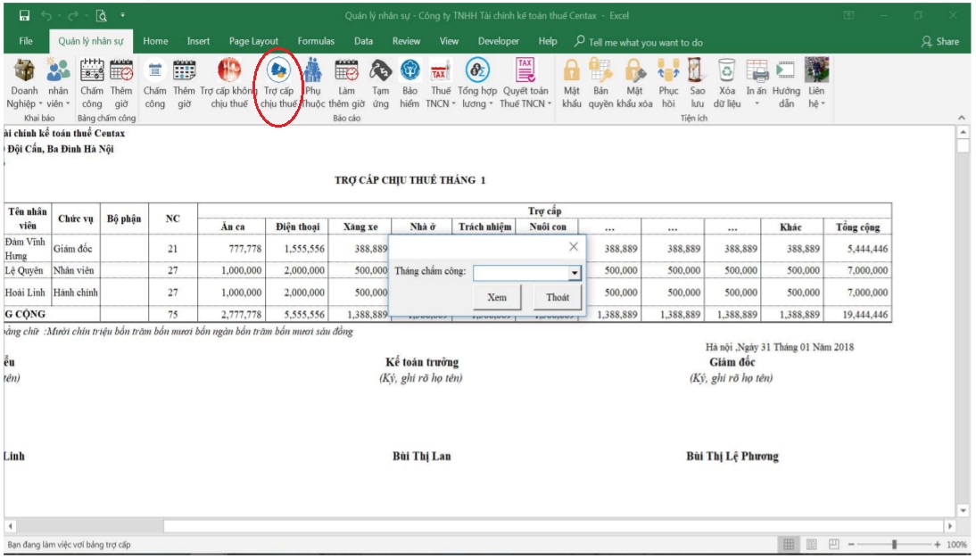976x560 pixels.
Task: Open the Developer ribbon tab
Action: click(498, 41)
